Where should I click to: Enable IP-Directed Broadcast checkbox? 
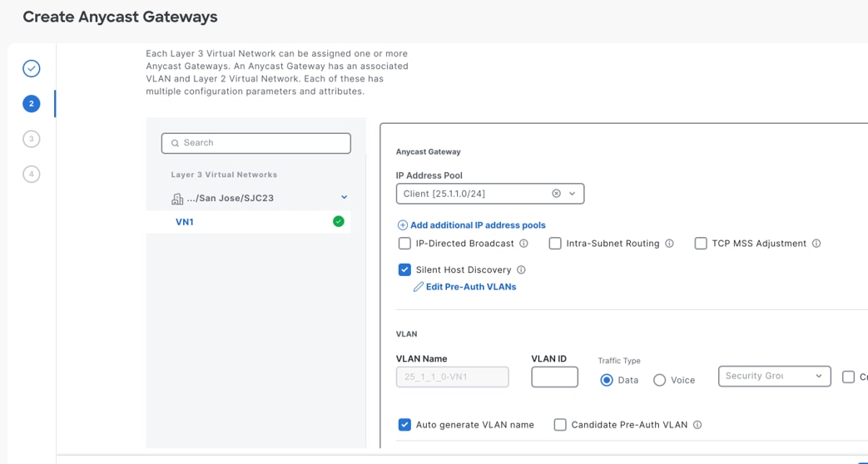404,244
